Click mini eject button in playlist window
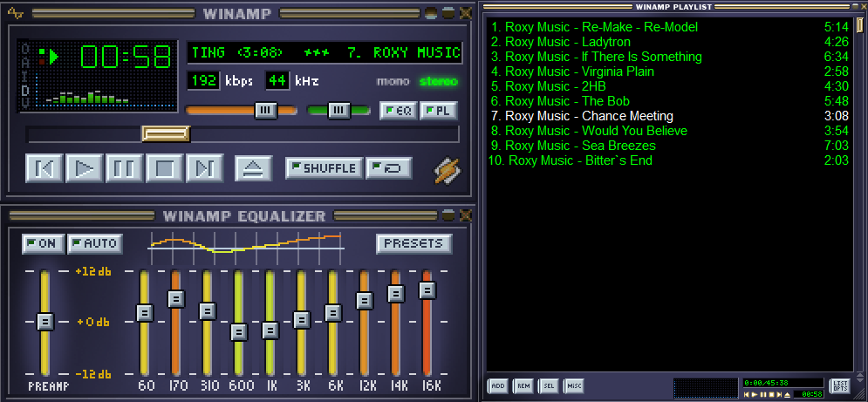 point(787,394)
